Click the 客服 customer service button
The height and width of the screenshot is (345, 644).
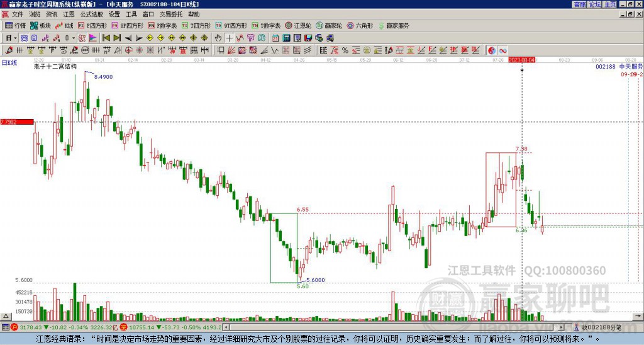tap(579, 4)
